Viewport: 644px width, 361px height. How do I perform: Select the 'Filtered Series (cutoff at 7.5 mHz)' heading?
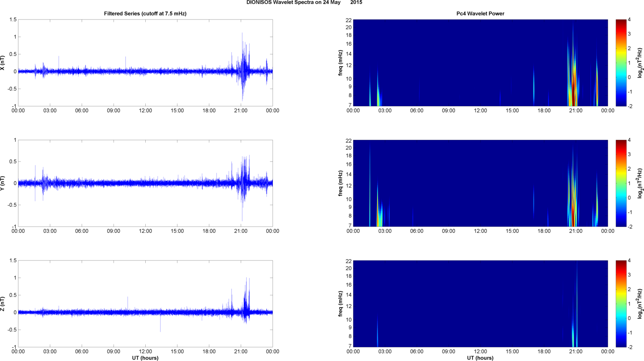[x=145, y=14]
